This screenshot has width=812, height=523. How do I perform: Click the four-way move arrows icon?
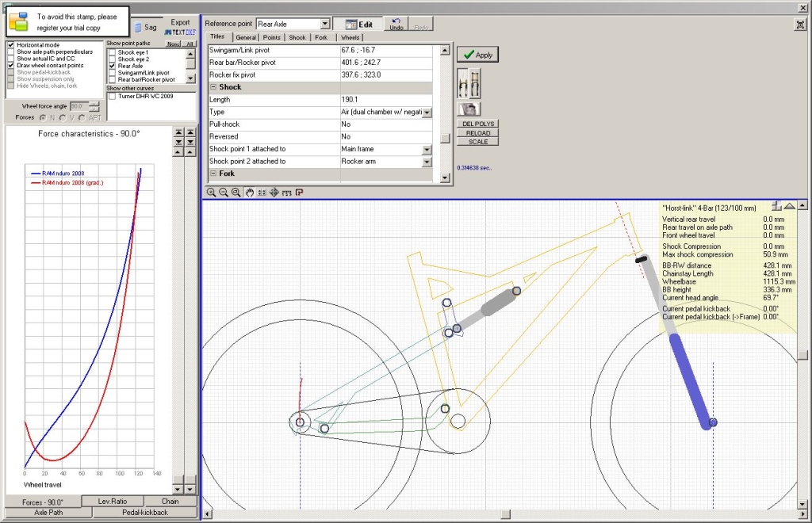pyautogui.click(x=274, y=193)
